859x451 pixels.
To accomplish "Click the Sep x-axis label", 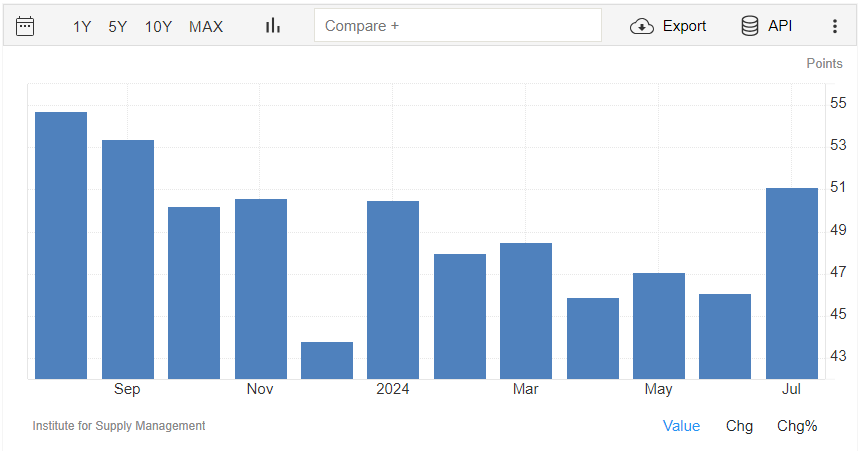I will click(127, 389).
